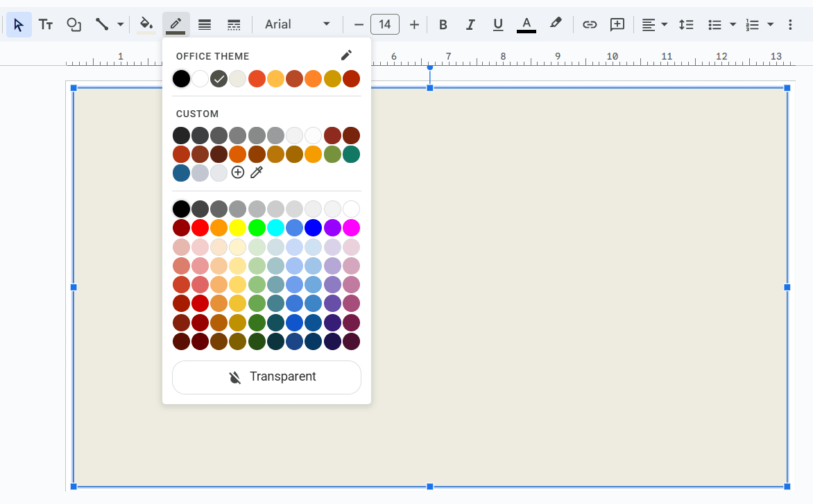The height and width of the screenshot is (504, 813).
Task: Click the font size input field
Action: pos(385,24)
